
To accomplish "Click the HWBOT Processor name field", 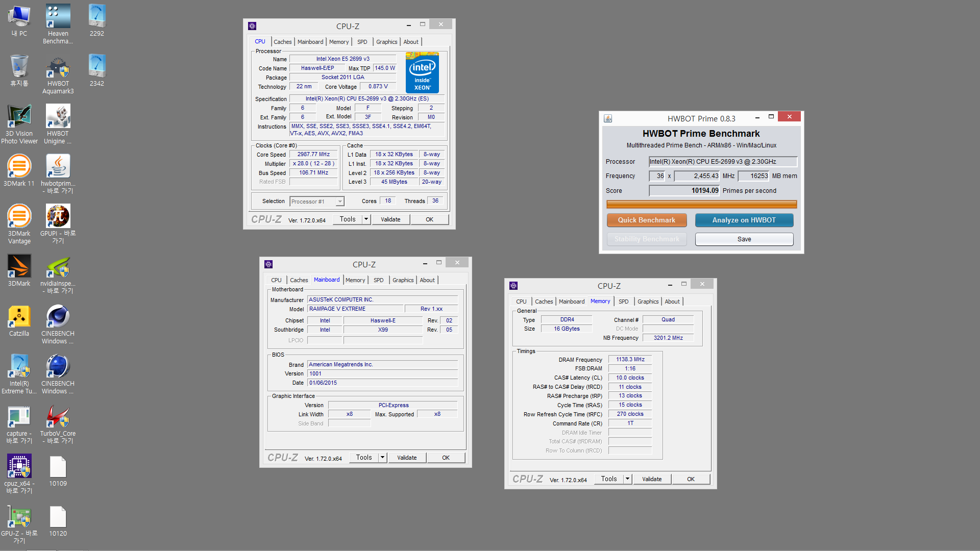I will [723, 162].
